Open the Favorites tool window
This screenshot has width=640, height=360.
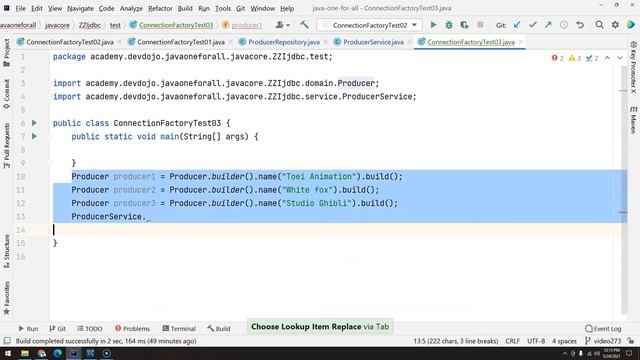tap(7, 298)
